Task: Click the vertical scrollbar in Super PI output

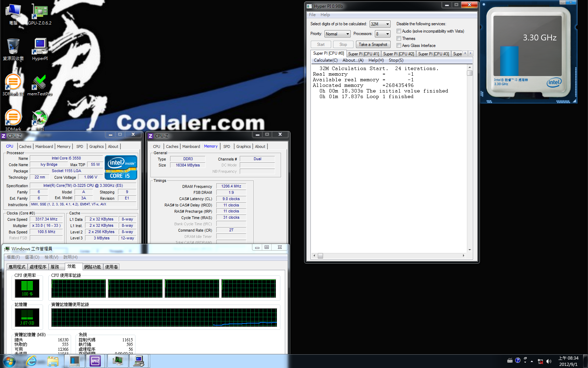Action: click(470, 158)
